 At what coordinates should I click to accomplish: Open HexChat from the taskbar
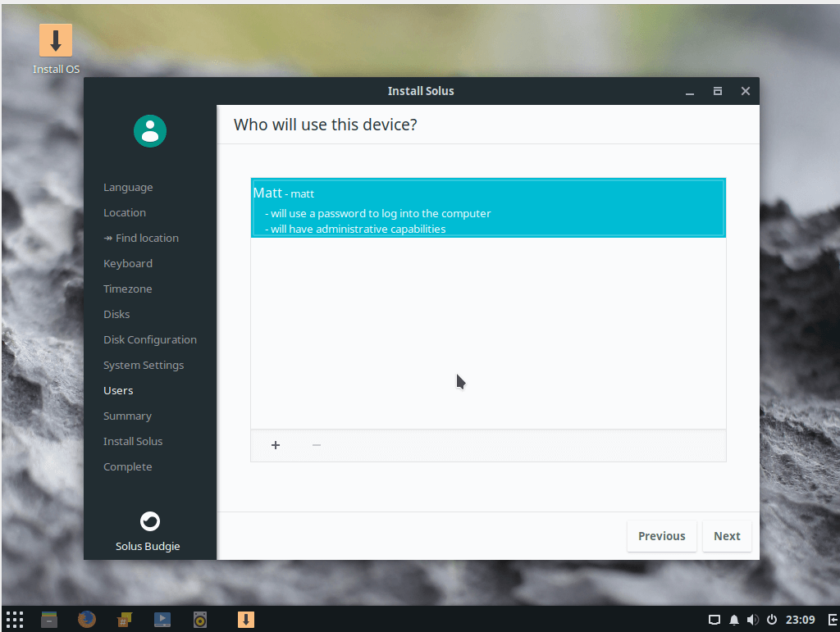(x=125, y=619)
